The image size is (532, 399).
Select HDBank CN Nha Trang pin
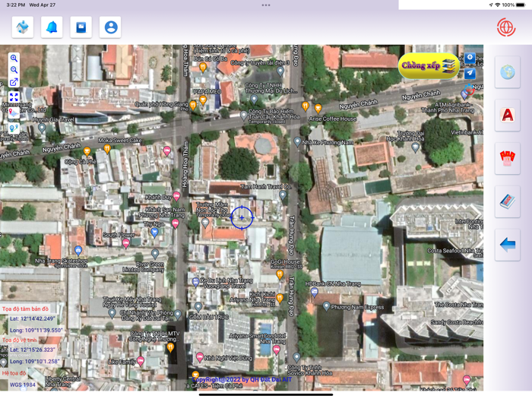[x=315, y=291]
